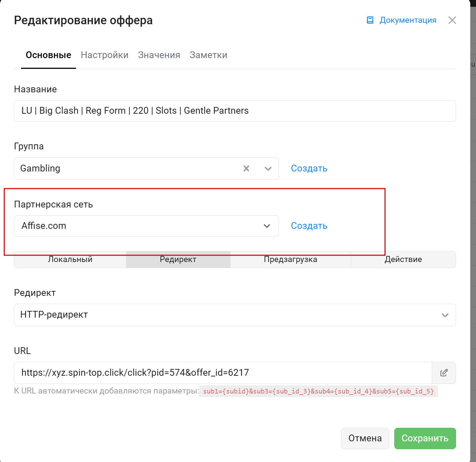Click the Отмена button

tap(365, 438)
